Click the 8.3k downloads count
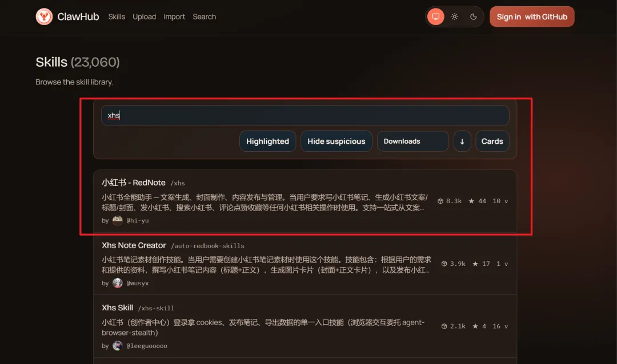 pyautogui.click(x=454, y=201)
